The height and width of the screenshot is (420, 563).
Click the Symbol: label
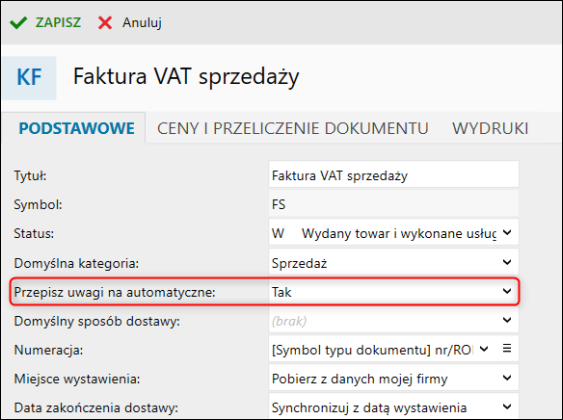(38, 205)
